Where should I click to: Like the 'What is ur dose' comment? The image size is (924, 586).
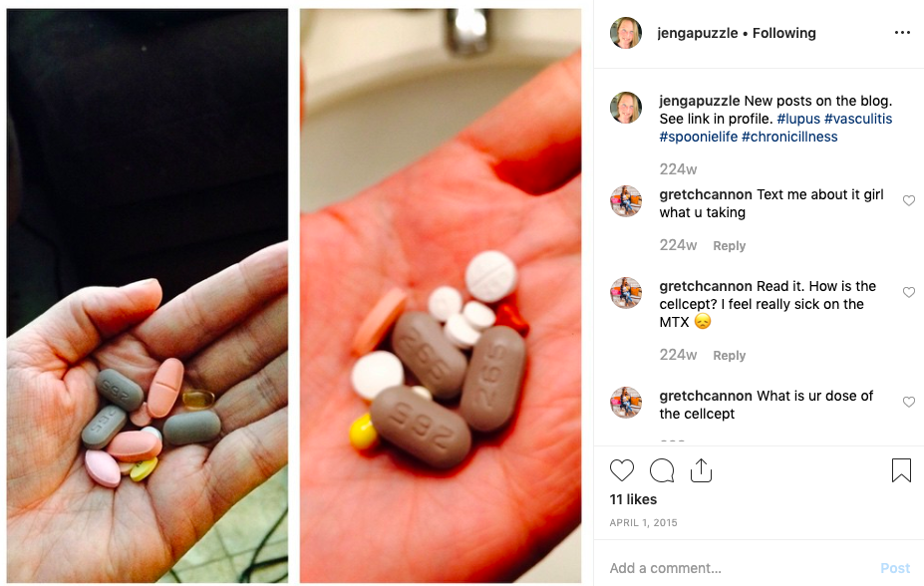click(909, 402)
